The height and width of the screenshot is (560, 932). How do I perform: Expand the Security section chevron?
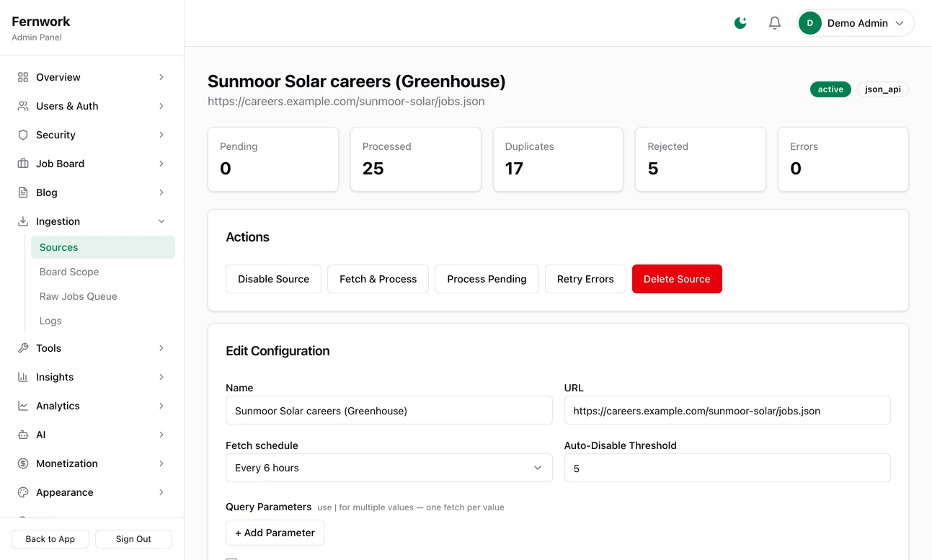(x=161, y=135)
